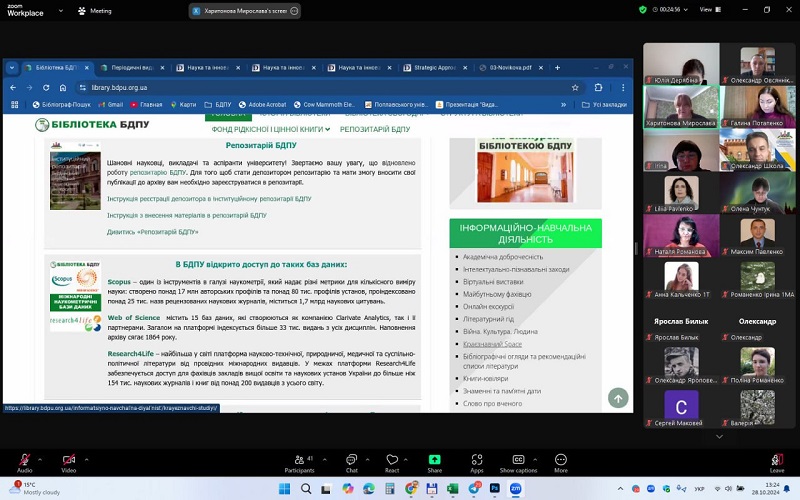The width and height of the screenshot is (800, 500).
Task: Open the Windows Start button
Action: tap(284, 489)
